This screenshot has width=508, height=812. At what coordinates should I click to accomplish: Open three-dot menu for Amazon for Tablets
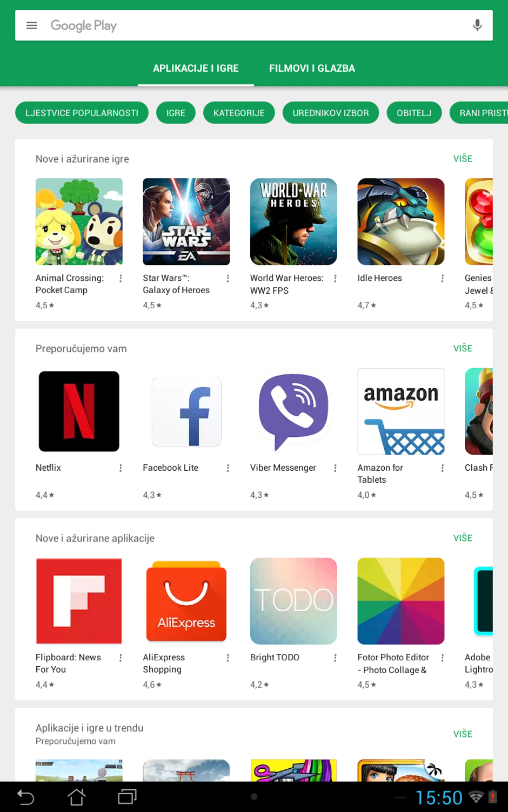click(x=443, y=468)
